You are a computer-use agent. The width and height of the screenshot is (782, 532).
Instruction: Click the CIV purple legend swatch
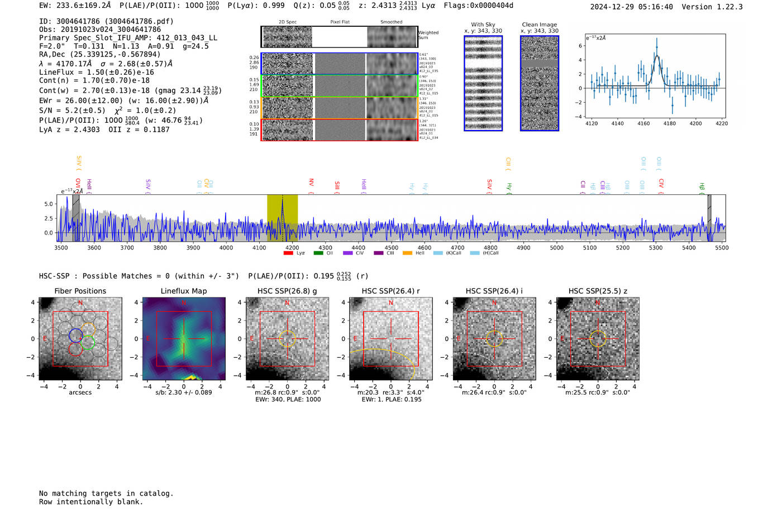[348, 253]
